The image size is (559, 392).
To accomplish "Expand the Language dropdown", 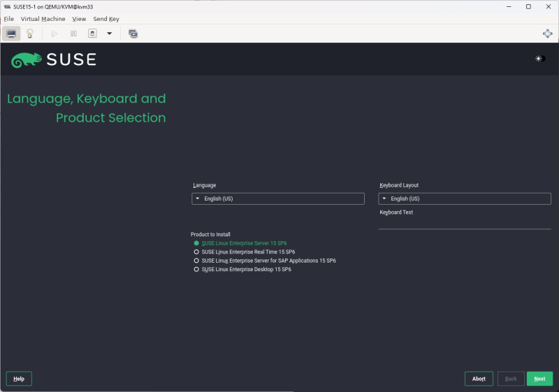I will click(278, 199).
